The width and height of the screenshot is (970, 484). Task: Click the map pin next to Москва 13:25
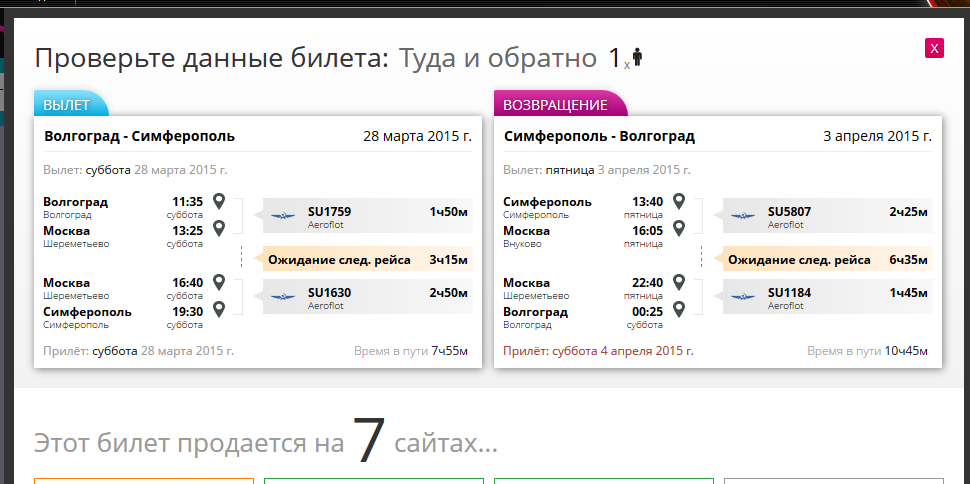[x=219, y=229]
